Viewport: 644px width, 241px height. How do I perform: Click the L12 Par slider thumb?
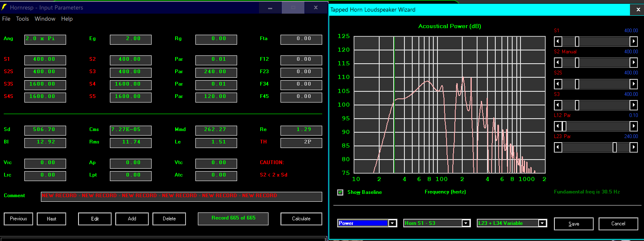(x=564, y=126)
